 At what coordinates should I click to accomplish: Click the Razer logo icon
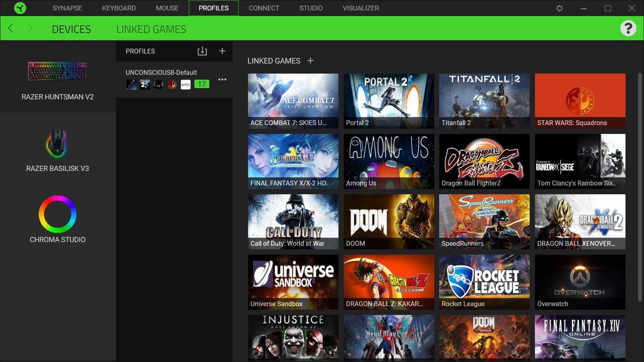(20, 8)
